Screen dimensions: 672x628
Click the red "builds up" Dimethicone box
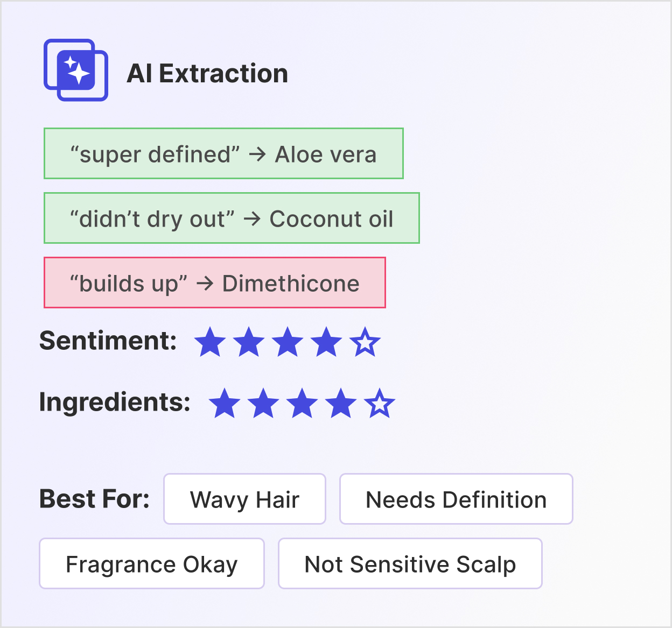[214, 283]
